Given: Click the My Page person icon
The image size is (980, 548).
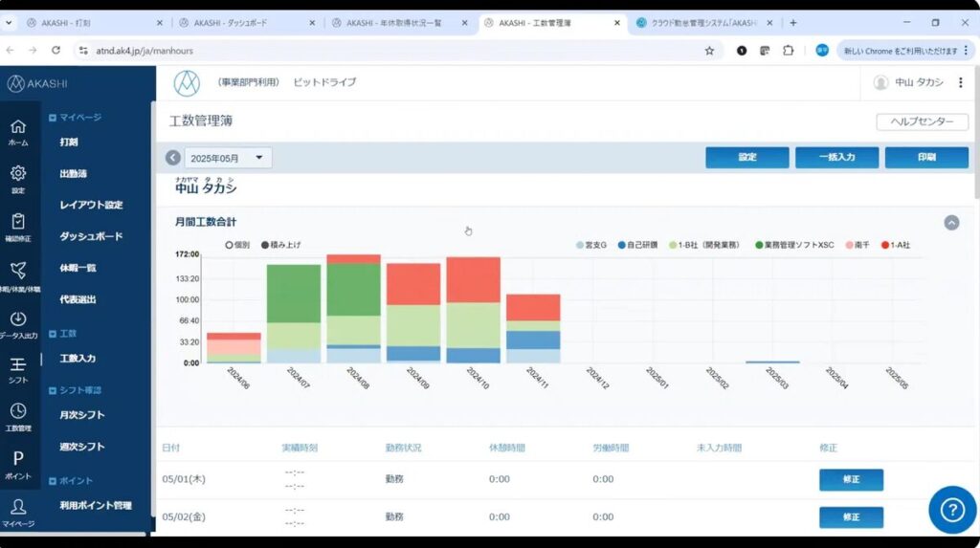Looking at the screenshot, I should click(x=18, y=507).
